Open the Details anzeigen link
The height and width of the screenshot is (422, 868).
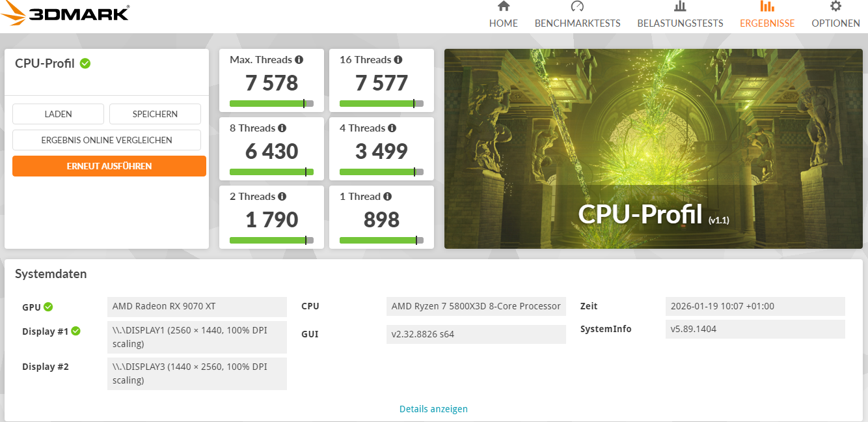click(433, 409)
